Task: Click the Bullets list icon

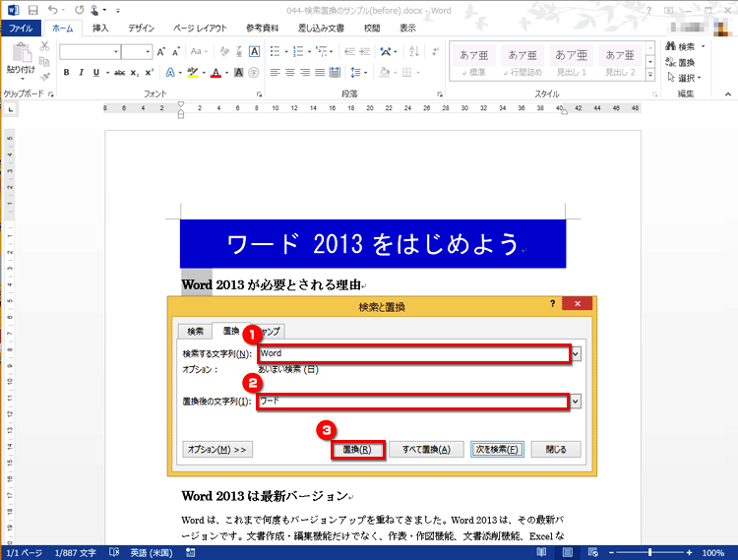Action: (x=275, y=51)
